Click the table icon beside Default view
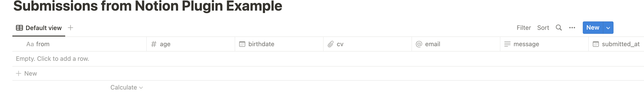Viewport: 644px width, 103px height. (19, 28)
